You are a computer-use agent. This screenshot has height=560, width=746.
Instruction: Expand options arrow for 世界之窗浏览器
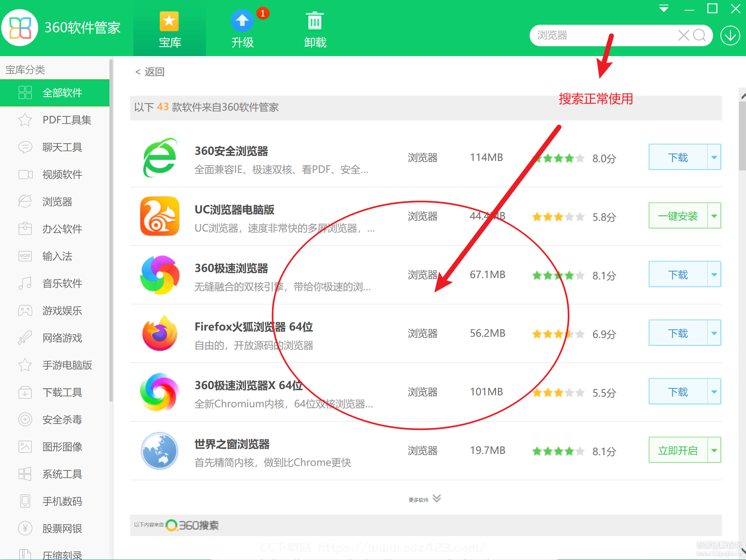714,450
